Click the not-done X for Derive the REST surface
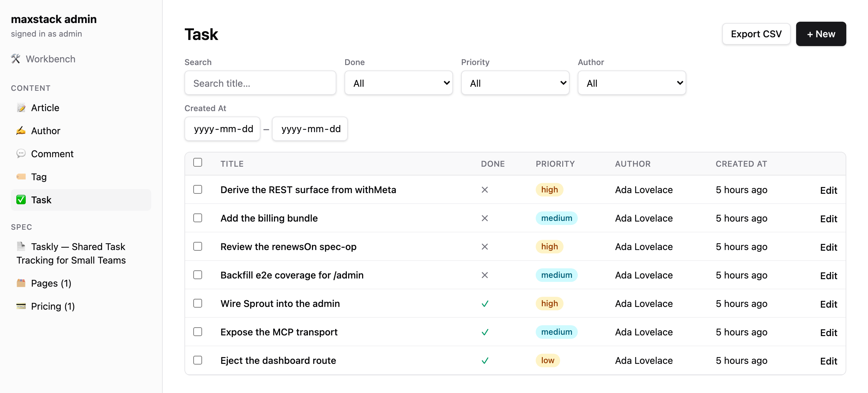 pos(485,190)
